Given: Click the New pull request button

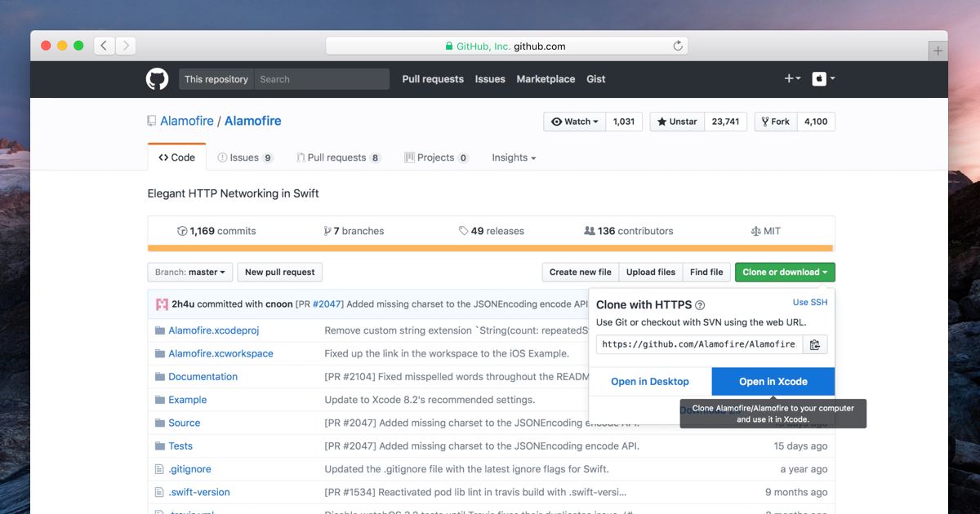Looking at the screenshot, I should click(279, 273).
